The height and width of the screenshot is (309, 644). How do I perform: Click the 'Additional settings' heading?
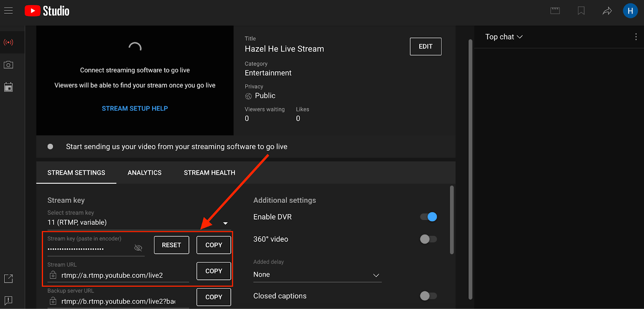285,200
